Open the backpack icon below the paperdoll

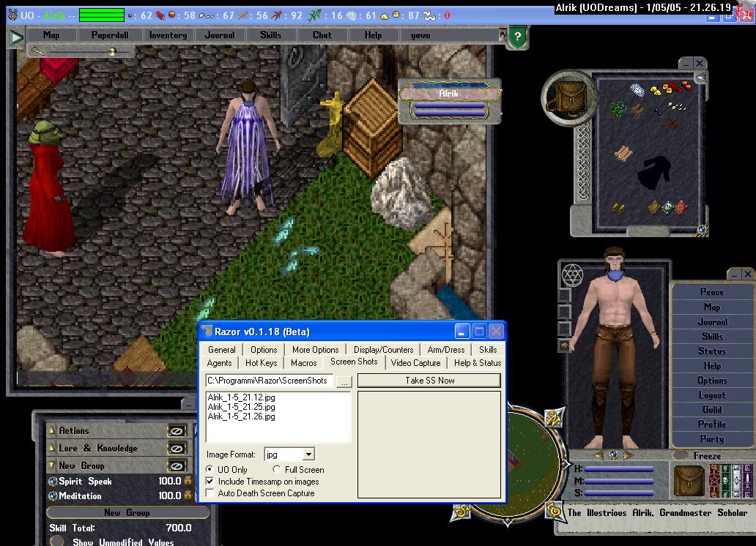689,481
